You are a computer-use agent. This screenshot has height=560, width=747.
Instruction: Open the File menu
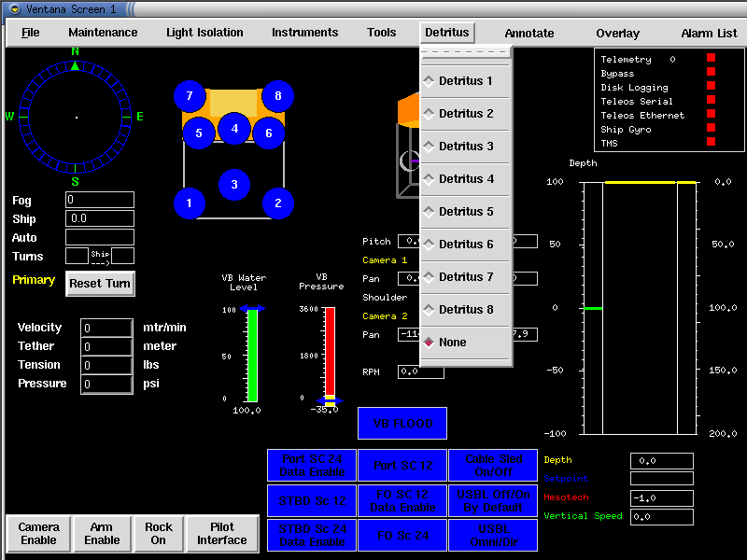(x=31, y=33)
